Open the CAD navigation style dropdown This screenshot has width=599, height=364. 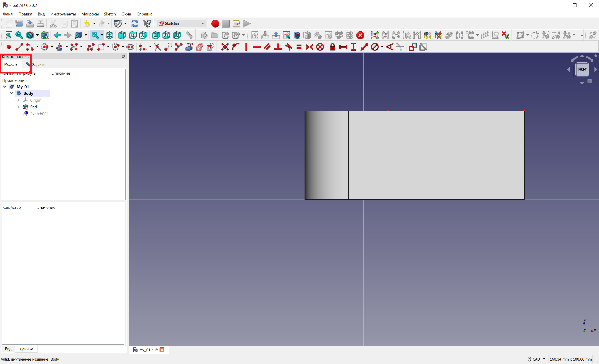coord(537,359)
